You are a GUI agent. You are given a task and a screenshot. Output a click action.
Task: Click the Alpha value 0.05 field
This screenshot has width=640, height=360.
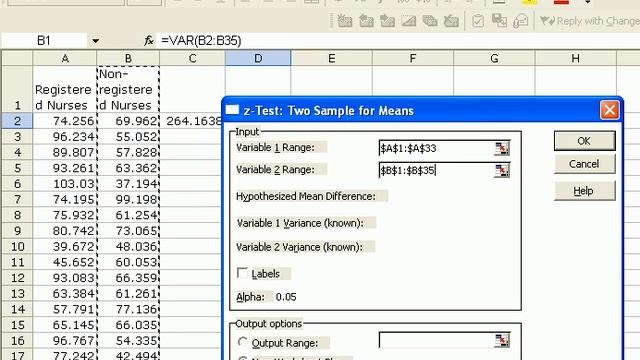pos(286,297)
